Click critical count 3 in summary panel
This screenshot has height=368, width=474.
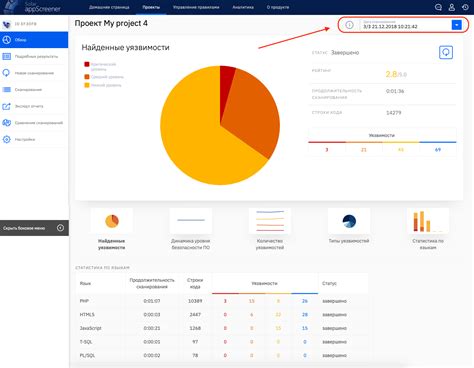tap(327, 150)
